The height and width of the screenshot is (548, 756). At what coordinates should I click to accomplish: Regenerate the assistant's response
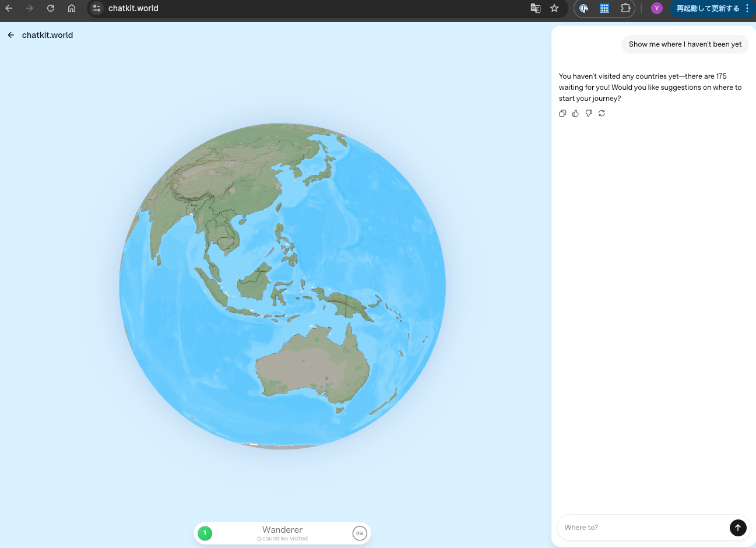[x=602, y=114]
